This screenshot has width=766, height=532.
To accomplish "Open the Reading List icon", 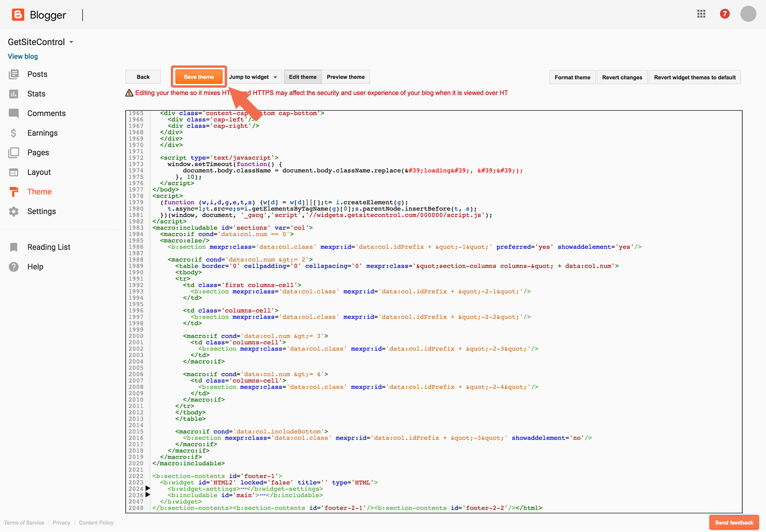I will [14, 247].
